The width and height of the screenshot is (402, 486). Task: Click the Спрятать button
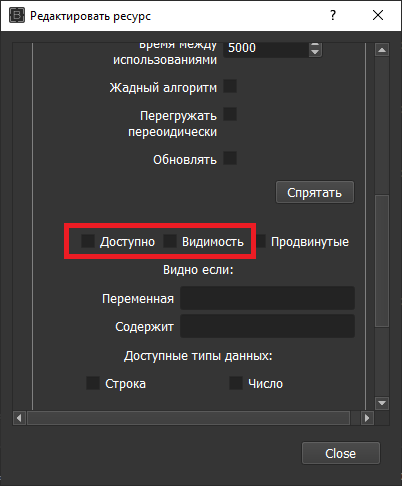(315, 192)
